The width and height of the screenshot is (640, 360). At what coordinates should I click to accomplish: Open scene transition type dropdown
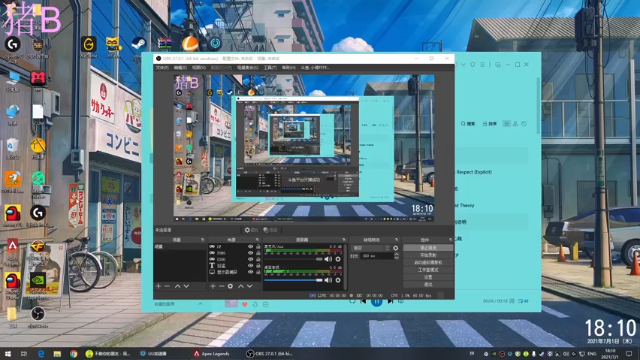371,248
